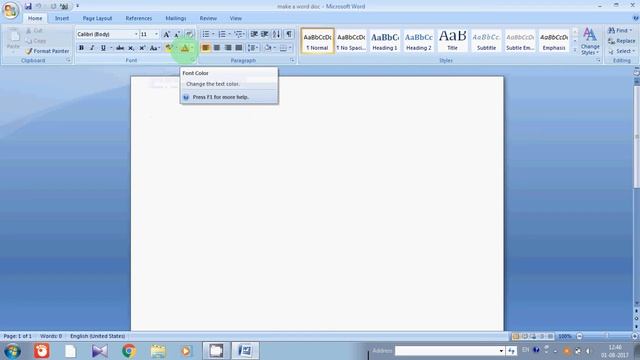640x360 pixels.
Task: Switch to Web Layout view
Action: point(533,336)
